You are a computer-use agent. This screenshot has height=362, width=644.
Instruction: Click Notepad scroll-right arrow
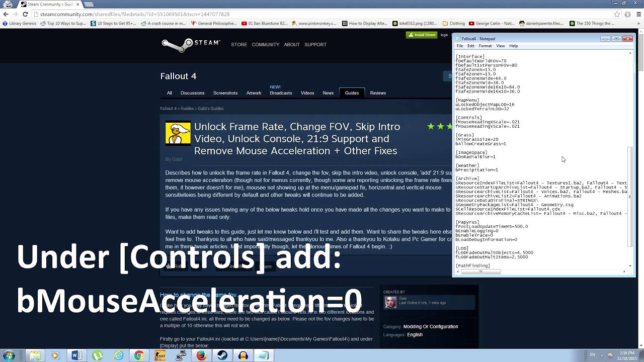click(x=624, y=272)
